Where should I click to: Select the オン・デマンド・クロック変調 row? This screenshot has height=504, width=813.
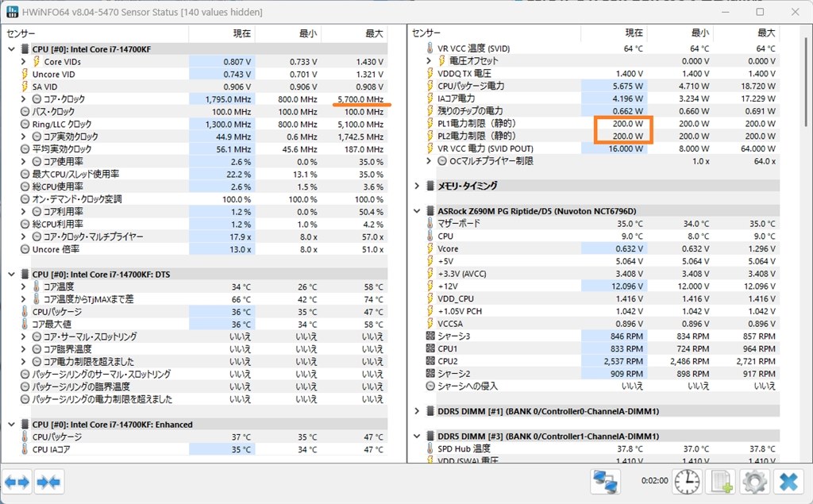coord(203,199)
